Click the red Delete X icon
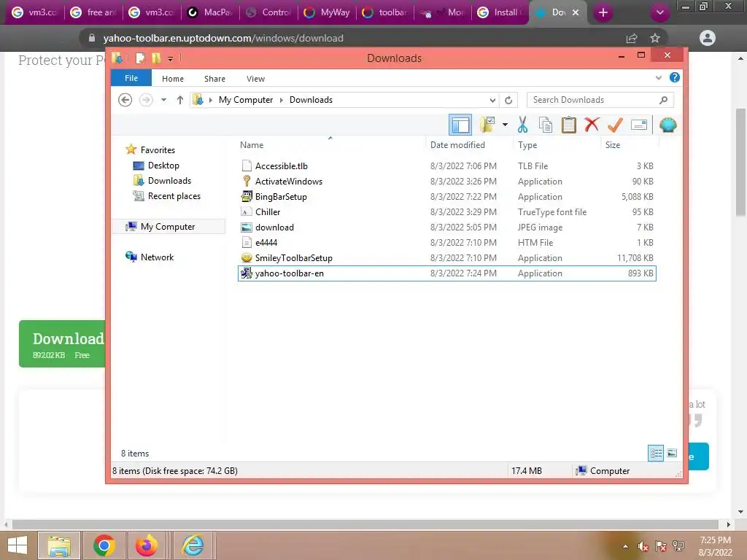Viewport: 747px width, 560px height. point(592,125)
